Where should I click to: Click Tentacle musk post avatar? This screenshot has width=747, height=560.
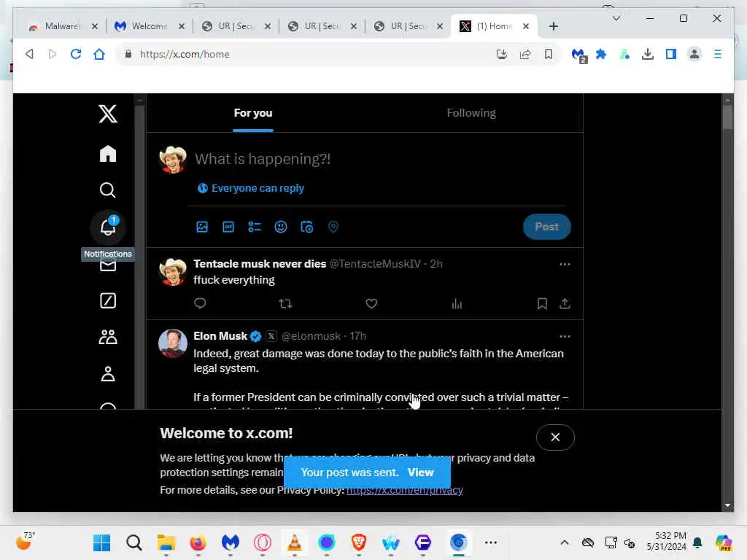pos(172,272)
